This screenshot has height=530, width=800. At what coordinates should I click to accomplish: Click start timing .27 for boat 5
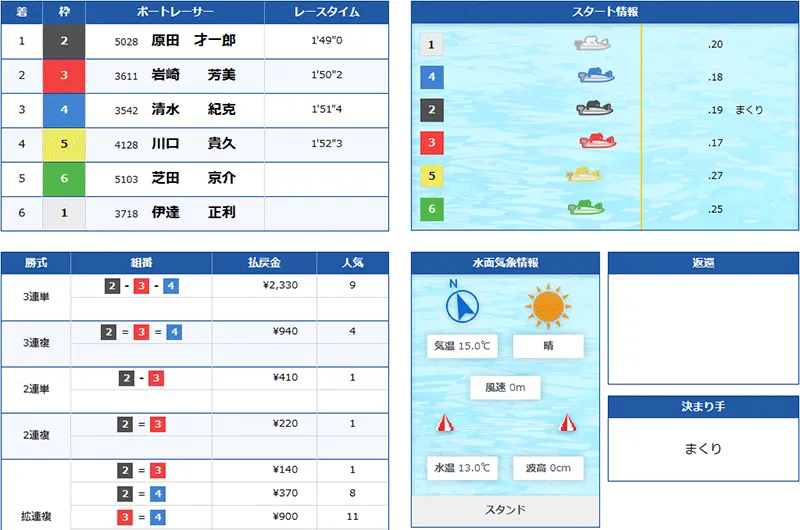pos(715,175)
